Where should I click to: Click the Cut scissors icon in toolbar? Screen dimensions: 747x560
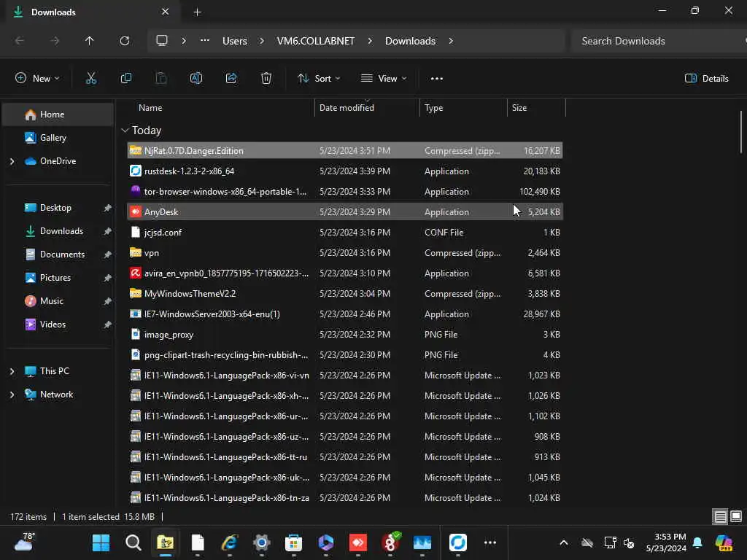click(x=91, y=79)
